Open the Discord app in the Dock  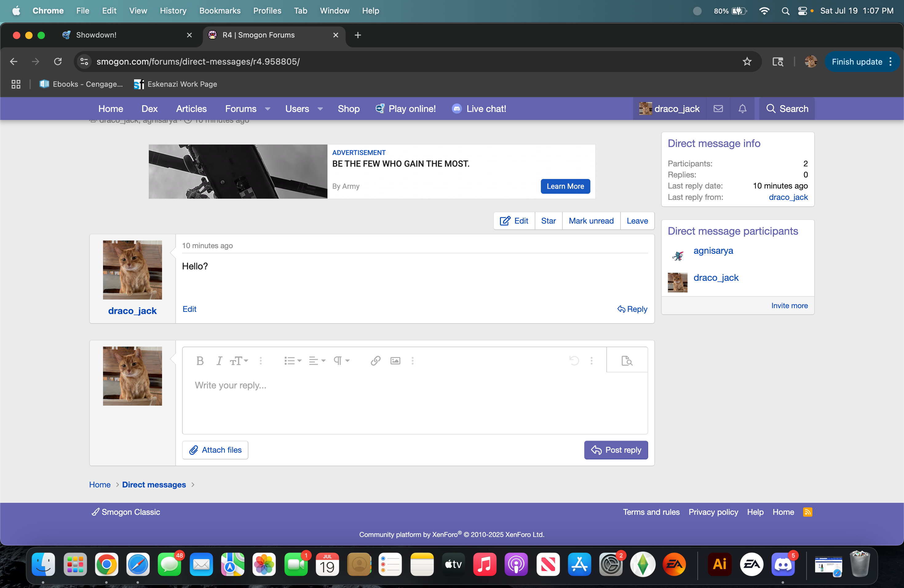[783, 564]
